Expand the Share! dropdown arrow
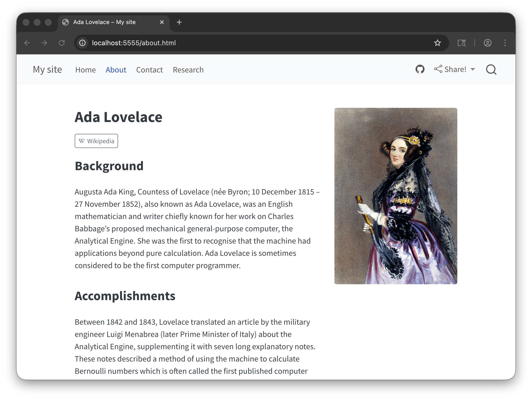Screen dimensions: 532x400 click(473, 69)
